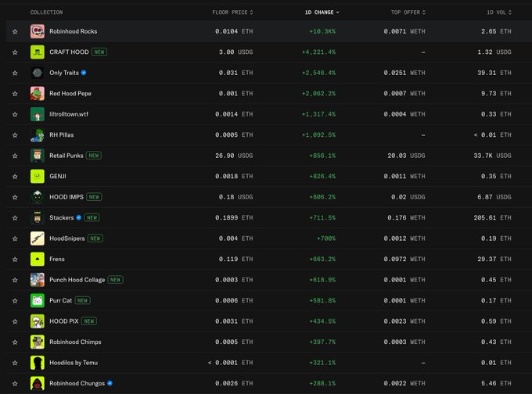Click the Robinhood Chungos verified badge
The width and height of the screenshot is (532, 394).
110,383
